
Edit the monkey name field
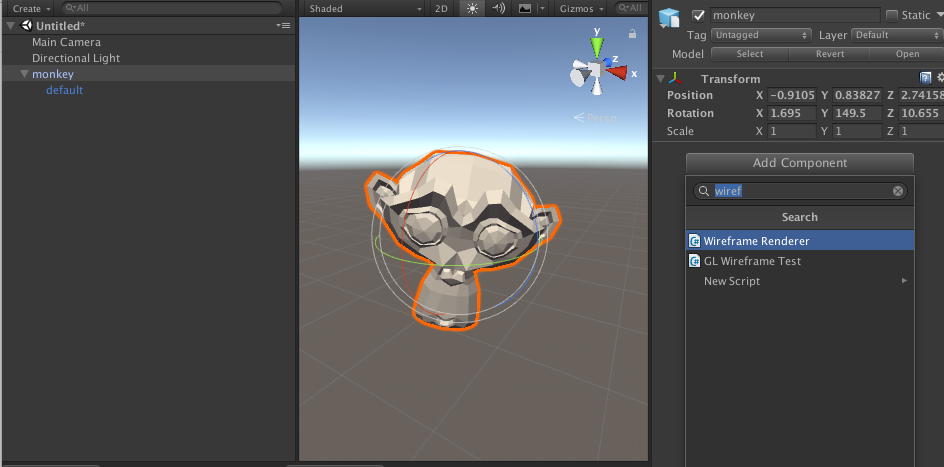point(795,16)
